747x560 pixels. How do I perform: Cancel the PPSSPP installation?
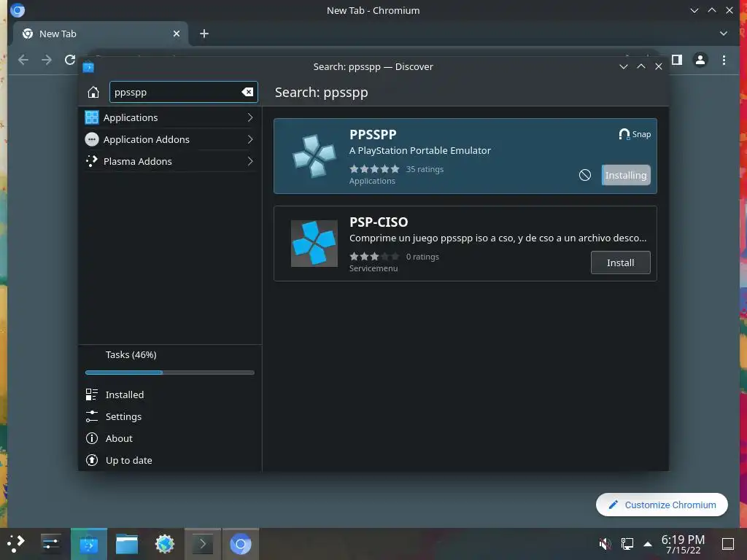pyautogui.click(x=584, y=175)
